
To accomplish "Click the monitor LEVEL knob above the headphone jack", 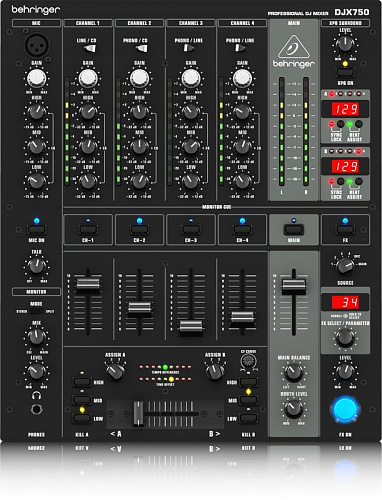I will pos(36,372).
